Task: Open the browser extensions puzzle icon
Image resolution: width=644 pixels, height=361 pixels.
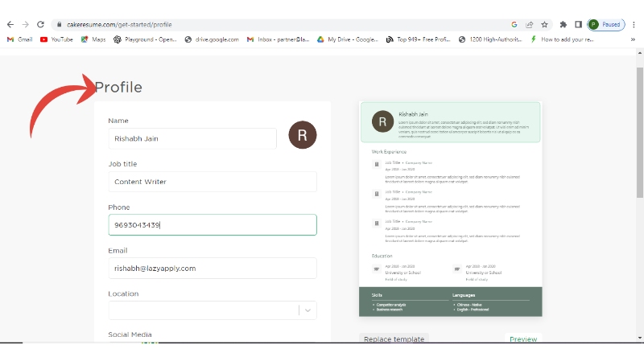Action: [563, 25]
